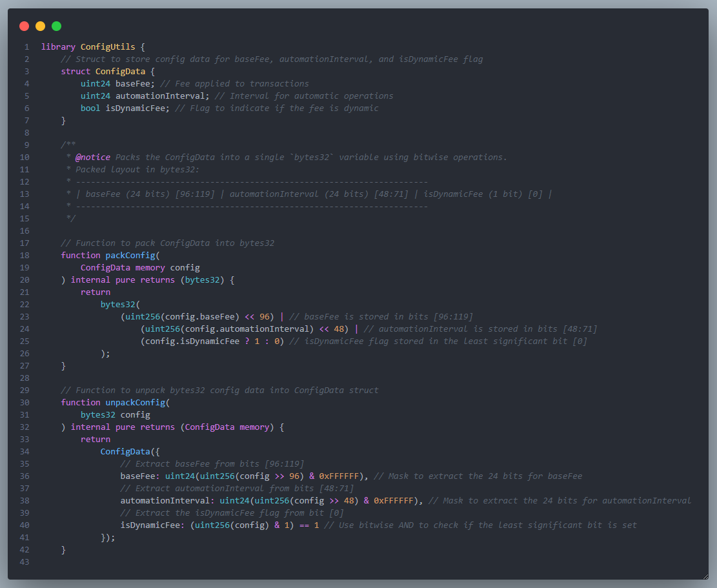The width and height of the screenshot is (717, 588).
Task: Select line number 17 in the gutter
Action: [x=25, y=243]
